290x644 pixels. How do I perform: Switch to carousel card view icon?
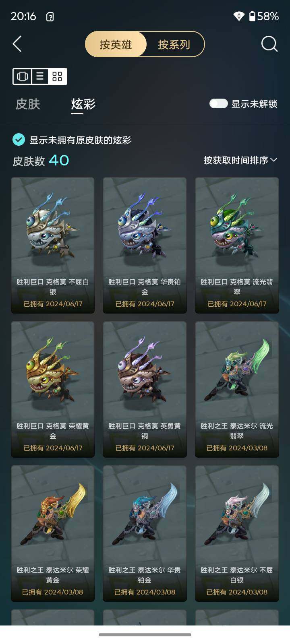click(x=23, y=76)
